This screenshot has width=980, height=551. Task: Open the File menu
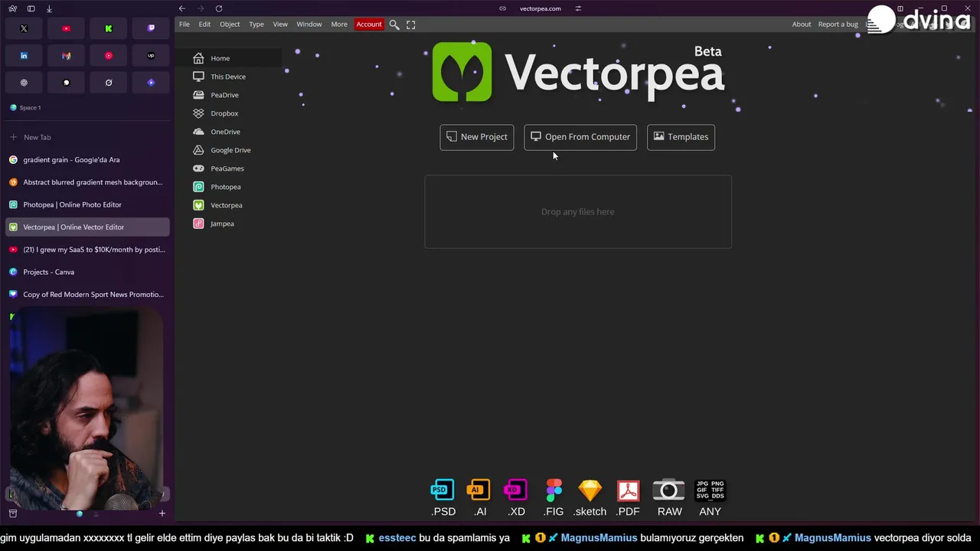(185, 24)
